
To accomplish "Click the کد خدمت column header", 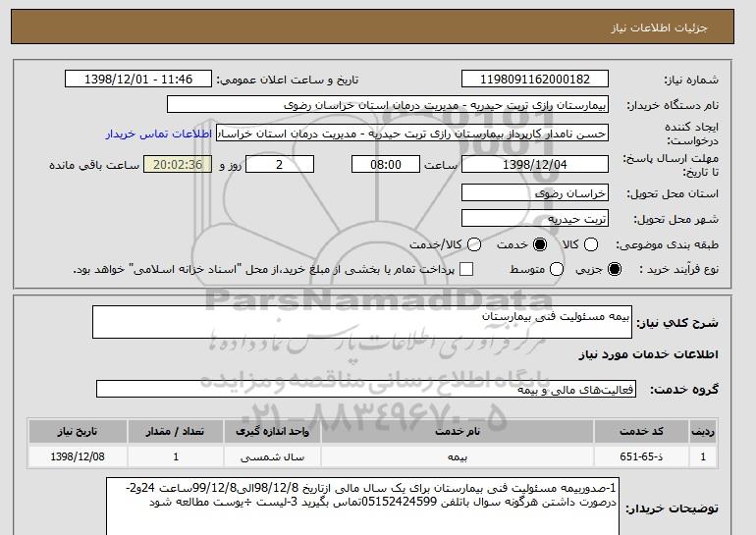I will tap(641, 431).
